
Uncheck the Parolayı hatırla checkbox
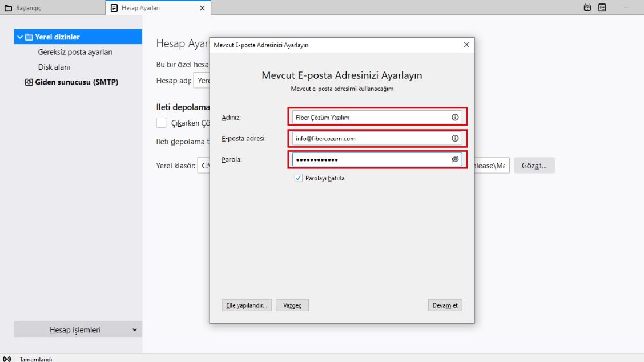click(299, 178)
